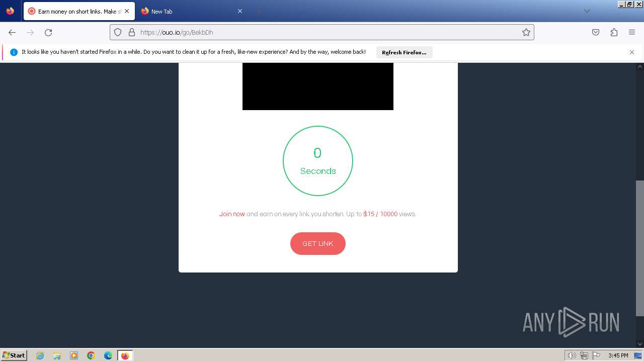Open a new browser tab
This screenshot has height=362, width=644.
click(x=259, y=11)
